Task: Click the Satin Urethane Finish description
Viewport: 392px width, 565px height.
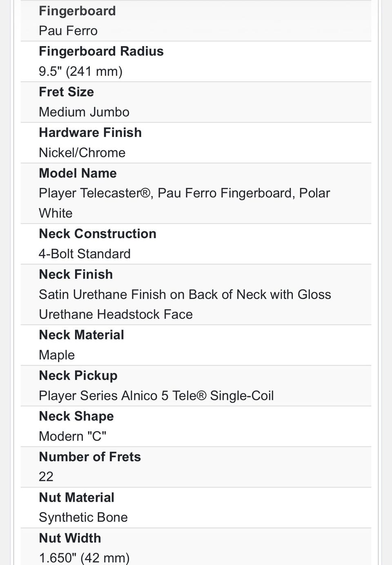Action: [185, 295]
